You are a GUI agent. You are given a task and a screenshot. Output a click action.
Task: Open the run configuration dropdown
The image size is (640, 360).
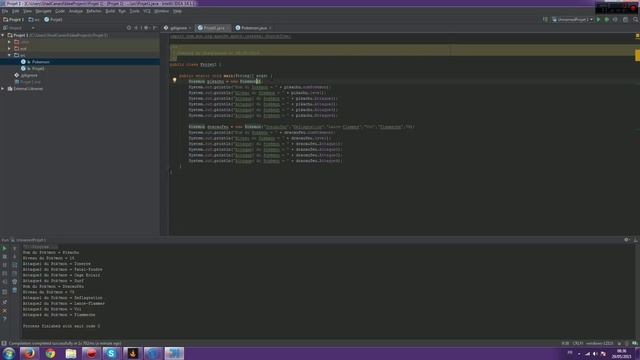tap(572, 20)
